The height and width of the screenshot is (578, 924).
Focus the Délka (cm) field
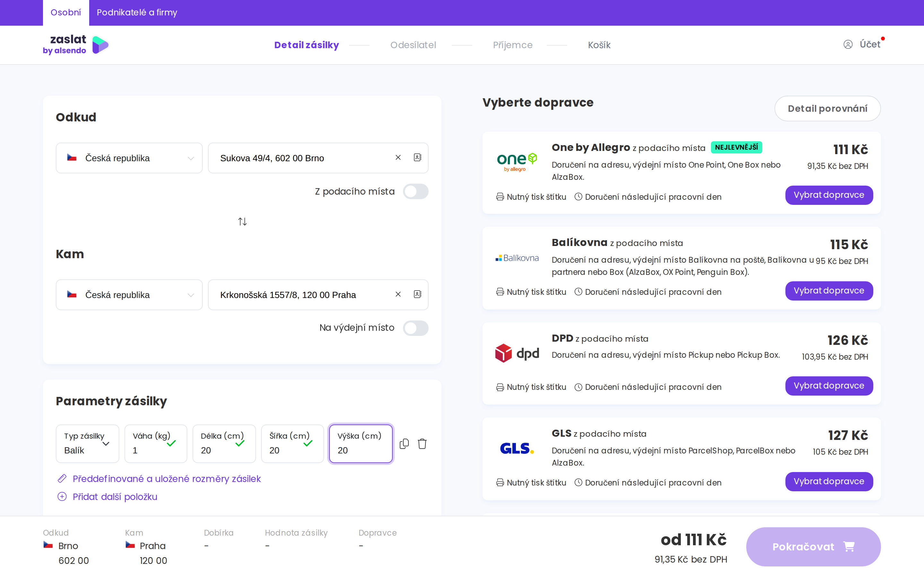[224, 444]
